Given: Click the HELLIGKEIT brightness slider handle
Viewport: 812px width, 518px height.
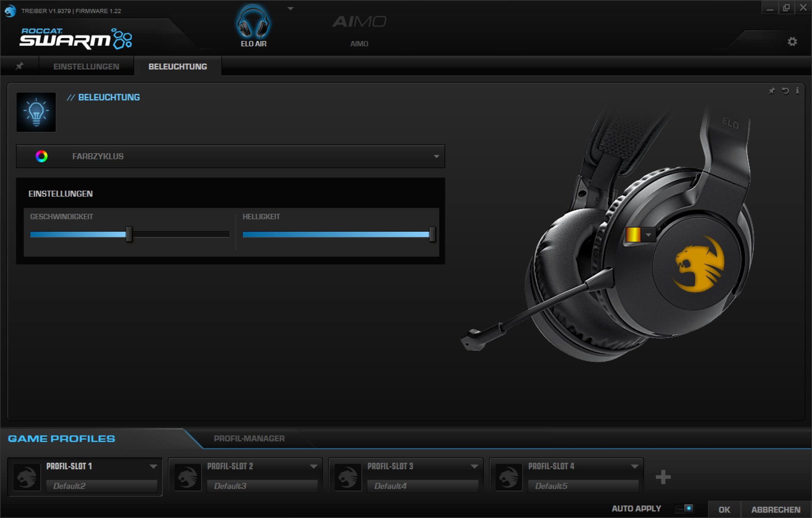Looking at the screenshot, I should click(x=432, y=234).
